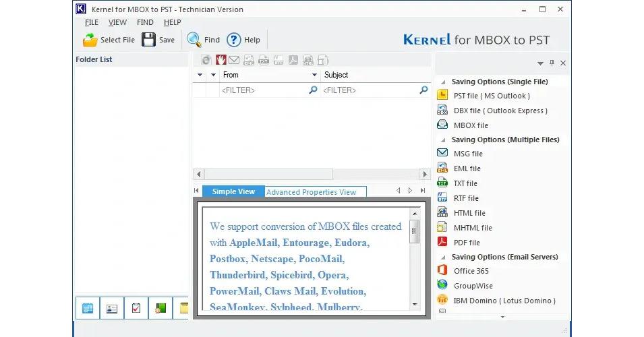
Task: Open the calendar view icon below the folder list
Action: pyautogui.click(x=88, y=308)
